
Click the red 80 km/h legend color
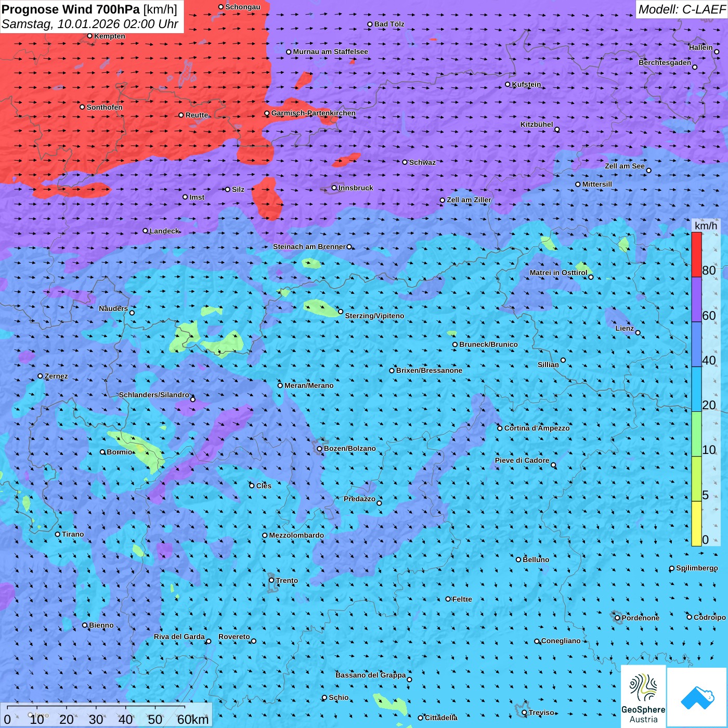696,254
